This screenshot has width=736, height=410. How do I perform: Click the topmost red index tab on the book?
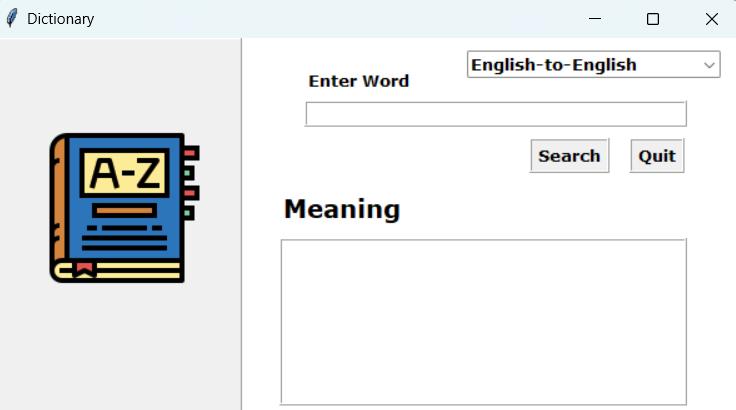tap(190, 153)
